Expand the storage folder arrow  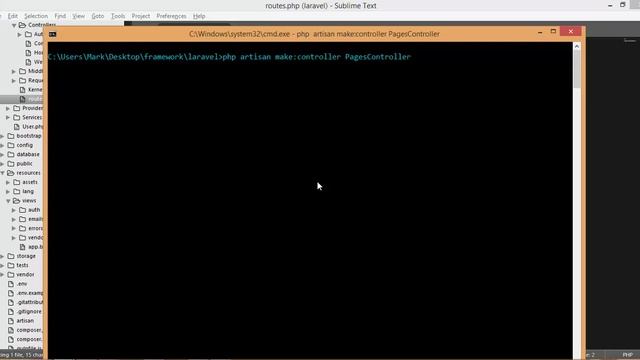pyautogui.click(x=2, y=256)
